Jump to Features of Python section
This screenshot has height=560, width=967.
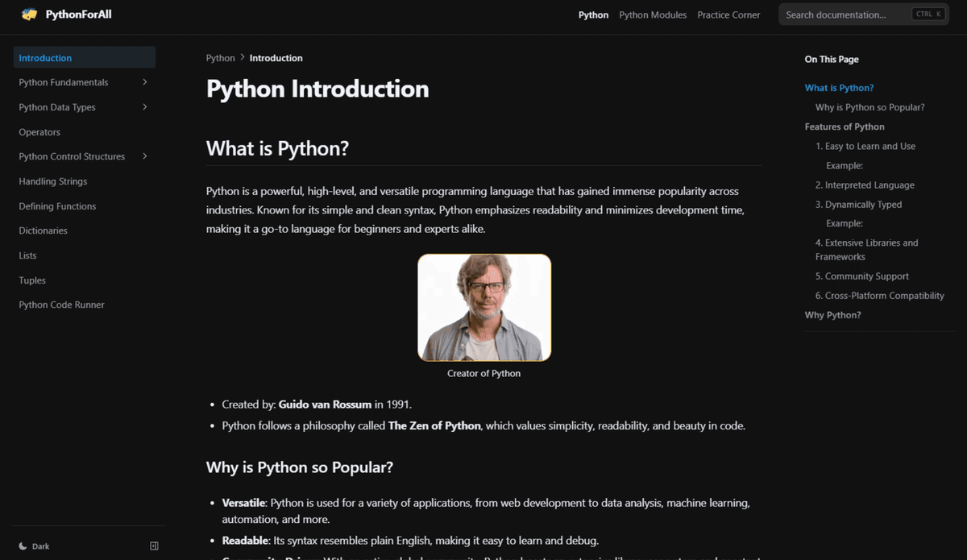click(x=845, y=127)
